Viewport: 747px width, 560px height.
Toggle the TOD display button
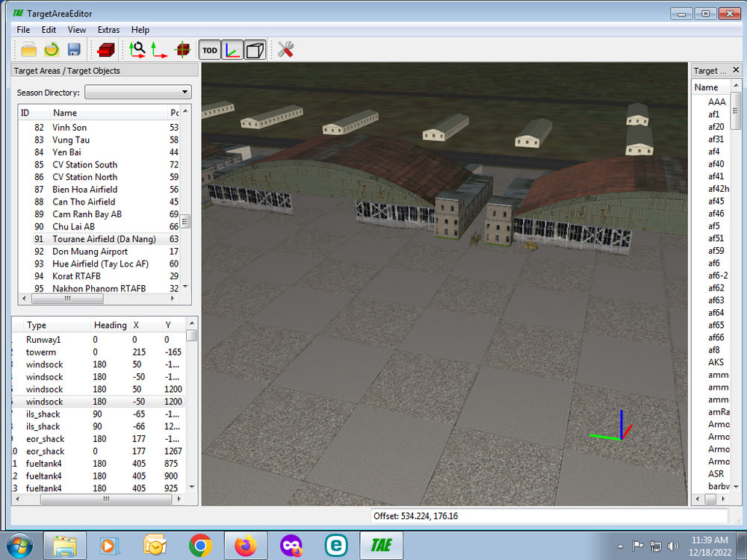pos(210,50)
